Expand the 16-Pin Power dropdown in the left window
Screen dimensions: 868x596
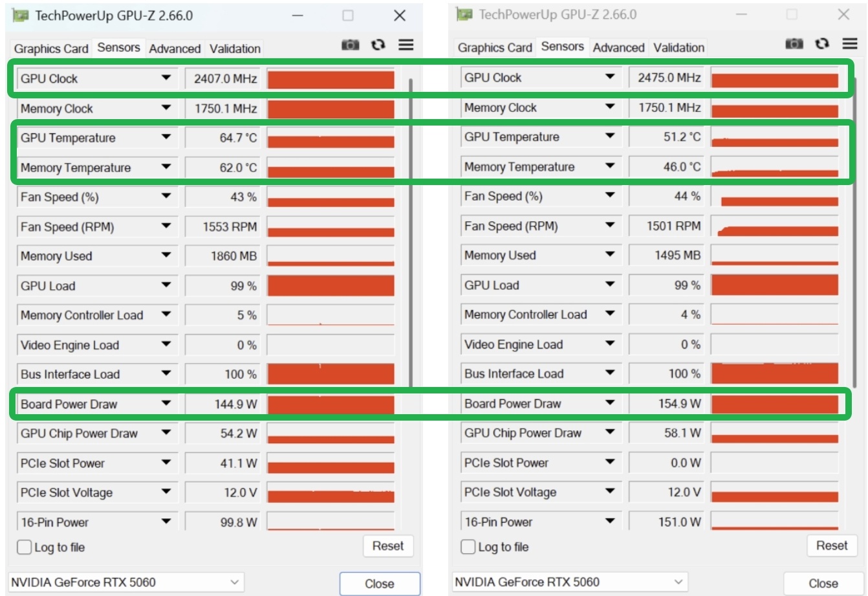click(166, 522)
